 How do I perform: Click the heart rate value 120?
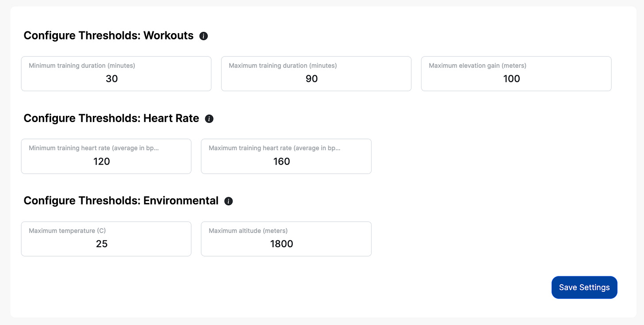click(x=101, y=161)
